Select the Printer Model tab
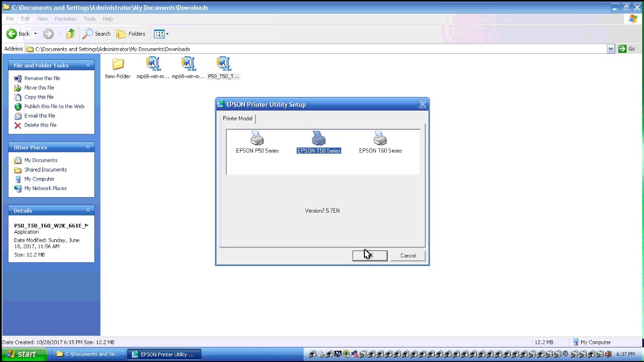The image size is (644, 362). click(x=237, y=119)
